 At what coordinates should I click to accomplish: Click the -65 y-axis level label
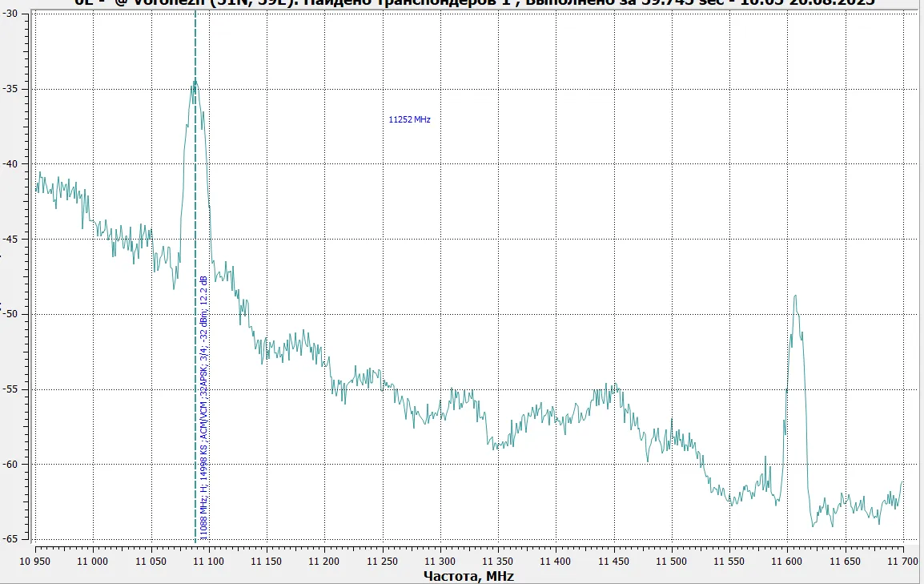point(14,539)
